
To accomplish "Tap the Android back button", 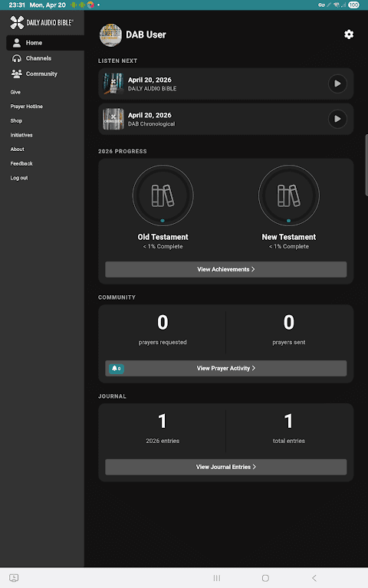I will pyautogui.click(x=314, y=578).
